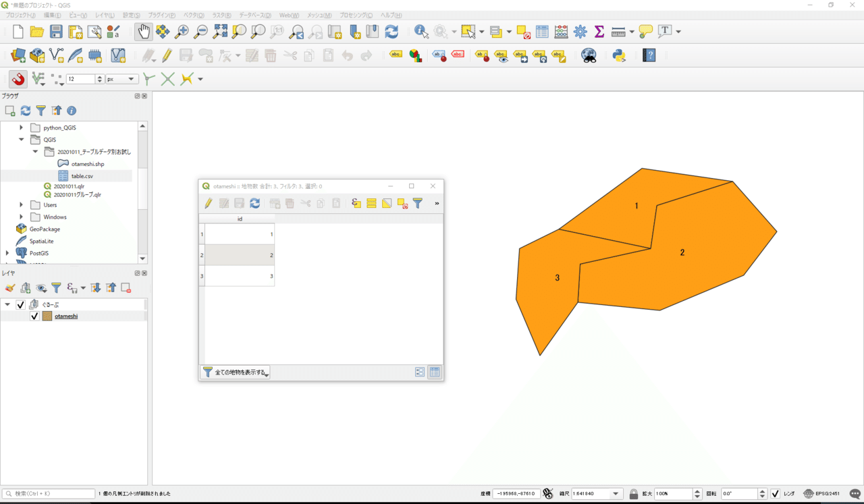Image resolution: width=864 pixels, height=504 pixels.
Task: Open the プロセシング menu
Action: (x=356, y=15)
